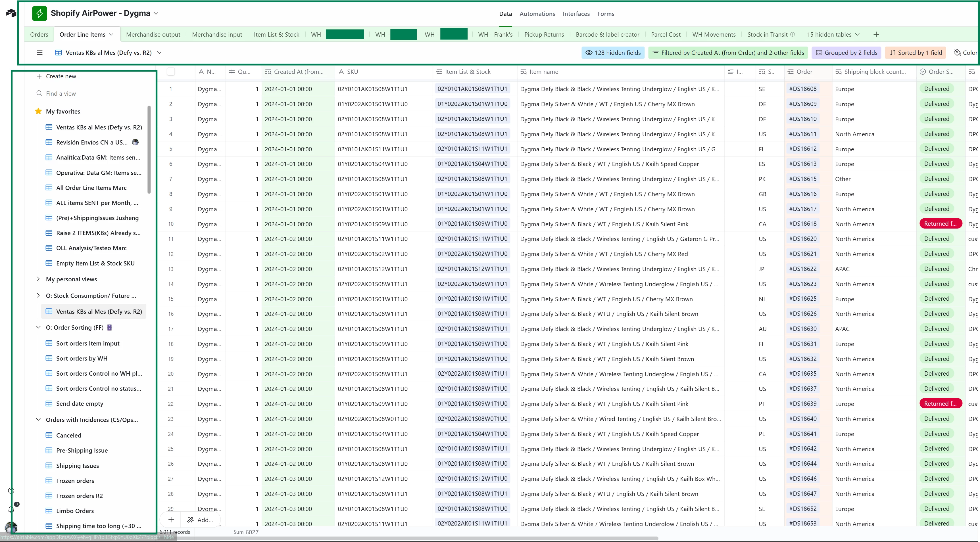Click the Delivered status pill in row 1
The image size is (980, 542).
tap(937, 89)
